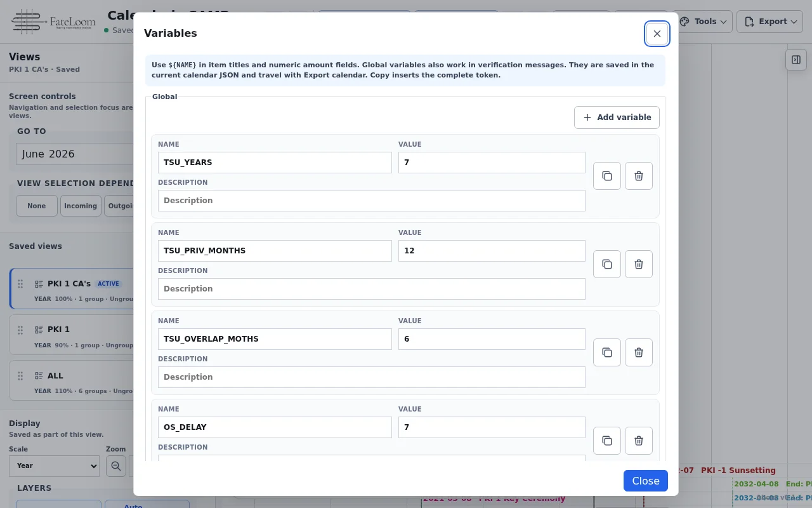This screenshot has height=508, width=812.
Task: Copy the TSU_PRIV_MONTHS variable token
Action: coord(606,264)
